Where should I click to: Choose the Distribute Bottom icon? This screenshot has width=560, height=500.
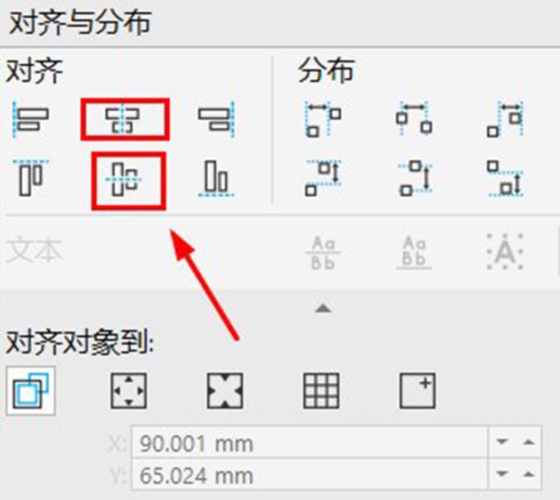(505, 178)
